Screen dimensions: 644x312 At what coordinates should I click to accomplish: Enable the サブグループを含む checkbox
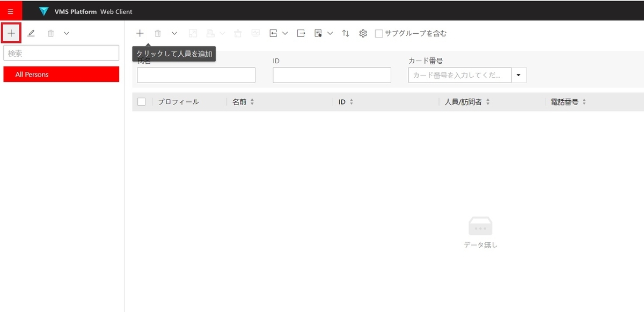[379, 33]
